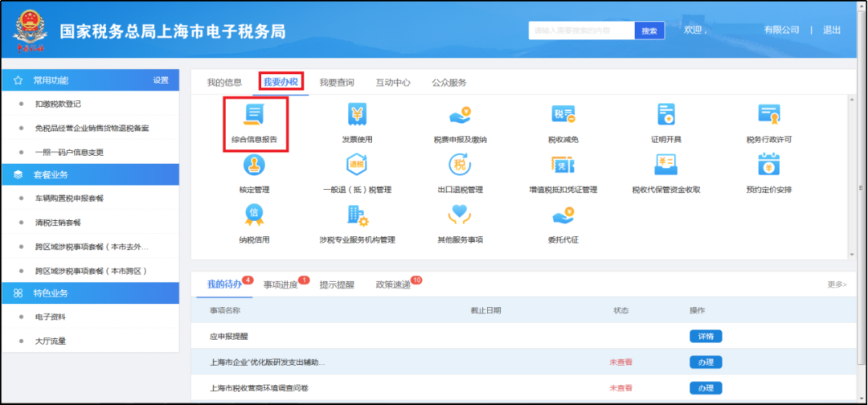This screenshot has width=868, height=405.
Task: Open the 其他服务事项 heart icon
Action: pyautogui.click(x=460, y=215)
